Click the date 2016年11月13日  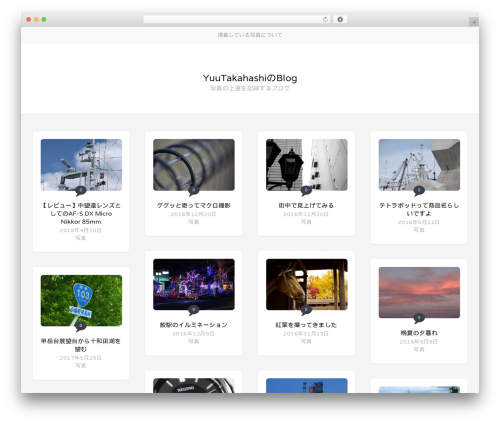[306, 333]
